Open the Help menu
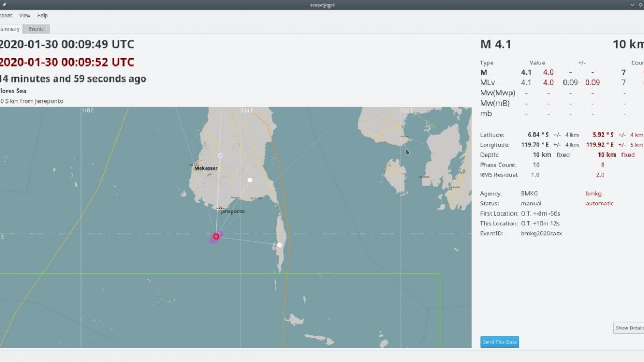This screenshot has width=644, height=362. 42,16
